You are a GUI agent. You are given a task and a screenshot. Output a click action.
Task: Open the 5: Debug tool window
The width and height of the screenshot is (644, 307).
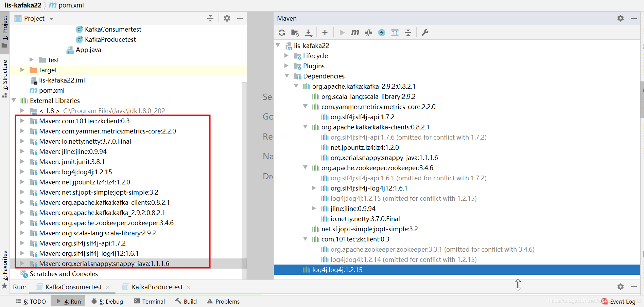(107, 301)
